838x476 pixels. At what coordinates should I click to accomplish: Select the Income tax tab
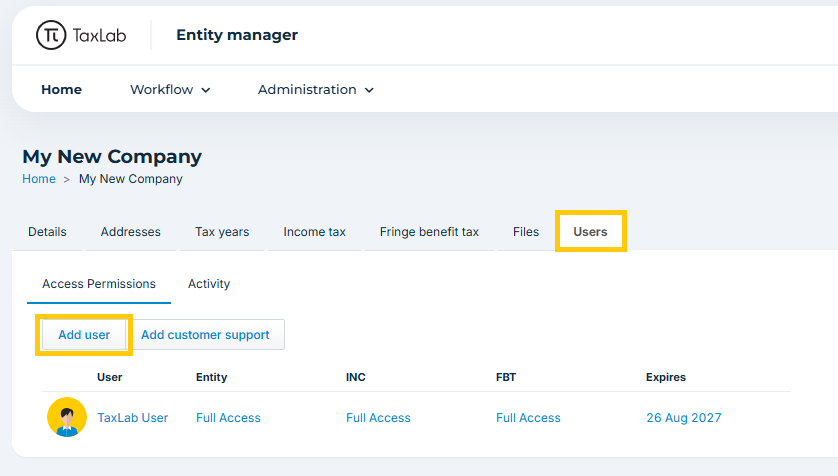click(314, 232)
